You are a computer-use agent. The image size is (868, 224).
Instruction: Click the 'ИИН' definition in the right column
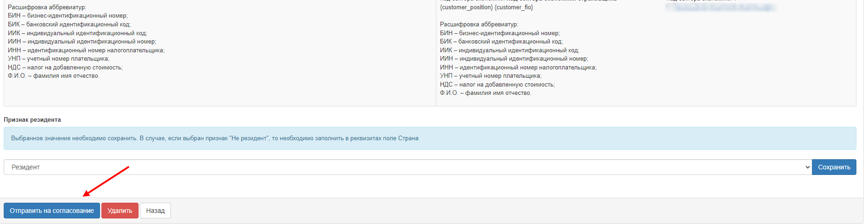[514, 59]
